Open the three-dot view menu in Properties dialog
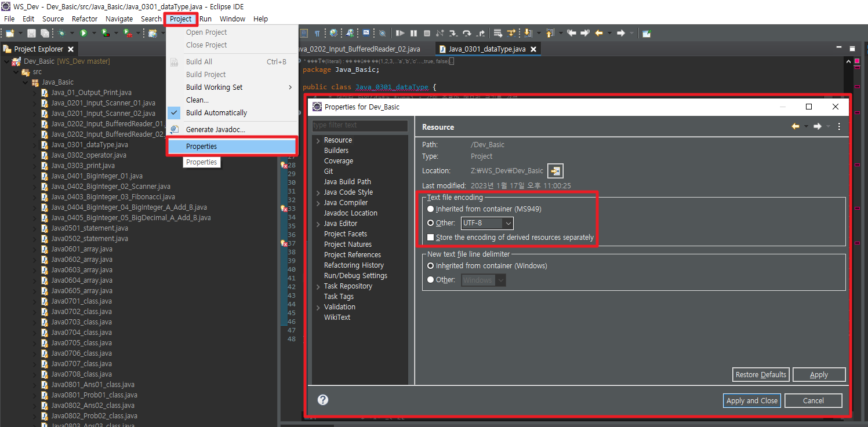This screenshot has height=427, width=868. 839,126
